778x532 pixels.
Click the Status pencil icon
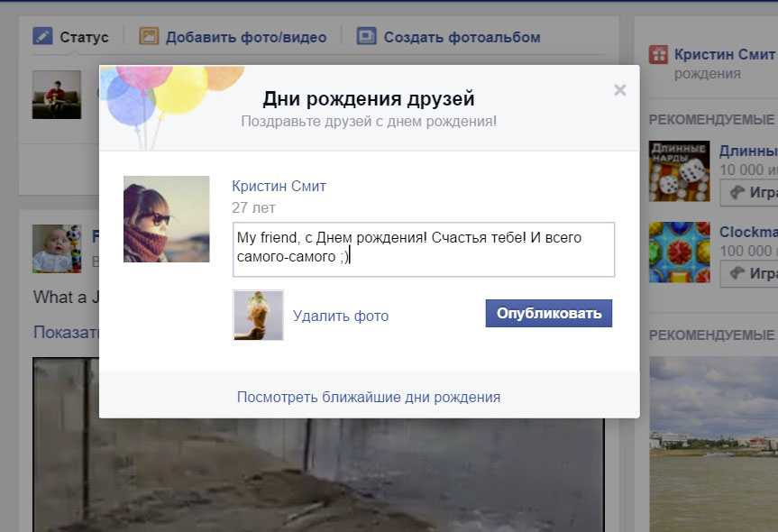tap(42, 36)
